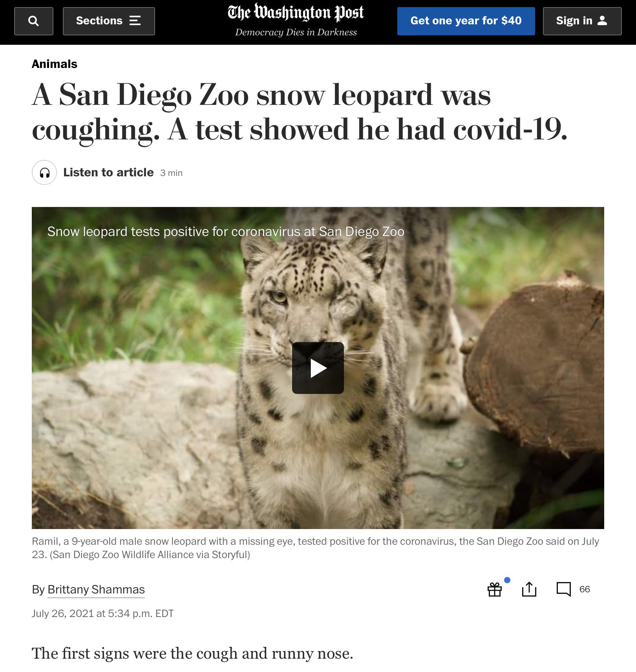636x672 pixels.
Task: Click the Democracy Dies in Darkness tagline
Action: [x=296, y=32]
